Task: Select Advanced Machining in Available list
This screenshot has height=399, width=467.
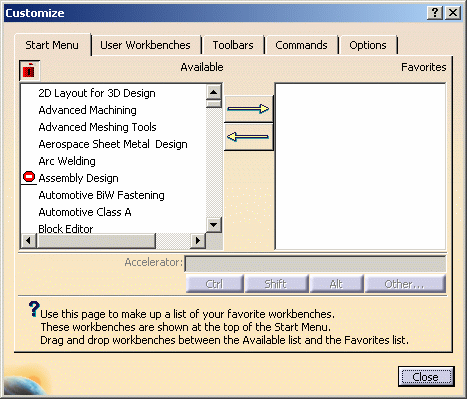Action: [87, 110]
